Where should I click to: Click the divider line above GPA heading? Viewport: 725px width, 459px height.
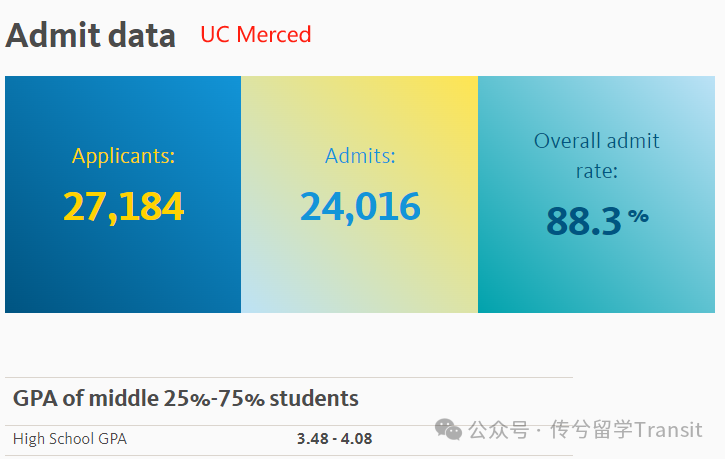tap(289, 378)
